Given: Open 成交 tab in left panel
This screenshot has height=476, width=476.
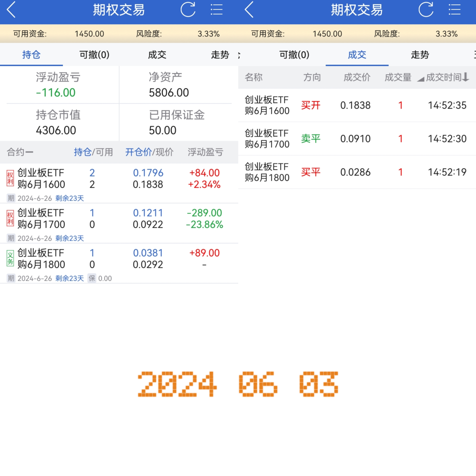Looking at the screenshot, I should 157,54.
